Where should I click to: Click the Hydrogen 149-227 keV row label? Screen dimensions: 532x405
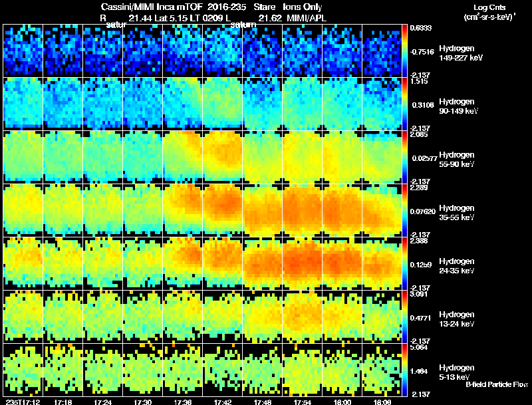[x=461, y=53]
